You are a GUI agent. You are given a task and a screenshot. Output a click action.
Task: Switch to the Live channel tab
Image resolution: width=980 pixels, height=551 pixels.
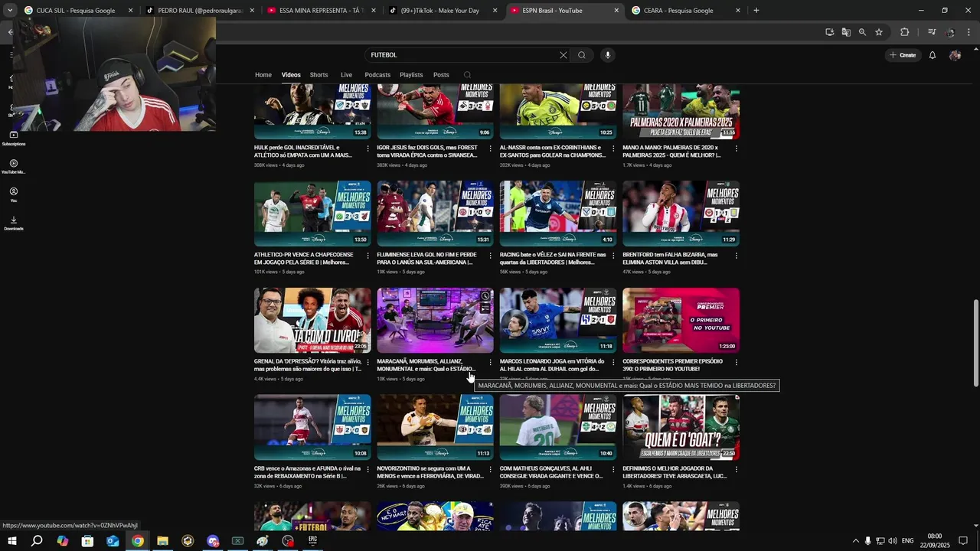[x=346, y=75]
